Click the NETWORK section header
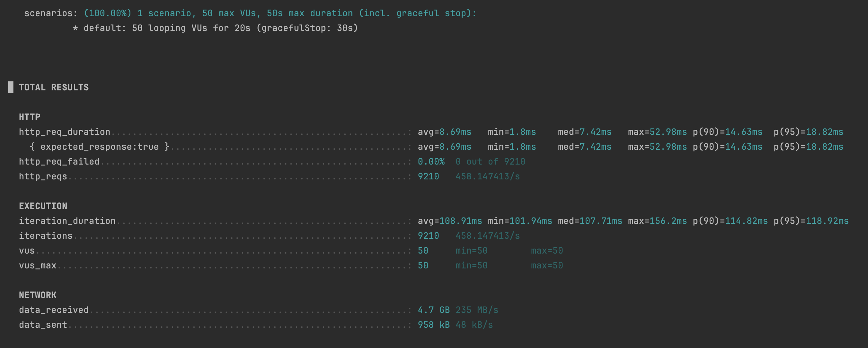Viewport: 868px width, 348px height. pos(38,295)
